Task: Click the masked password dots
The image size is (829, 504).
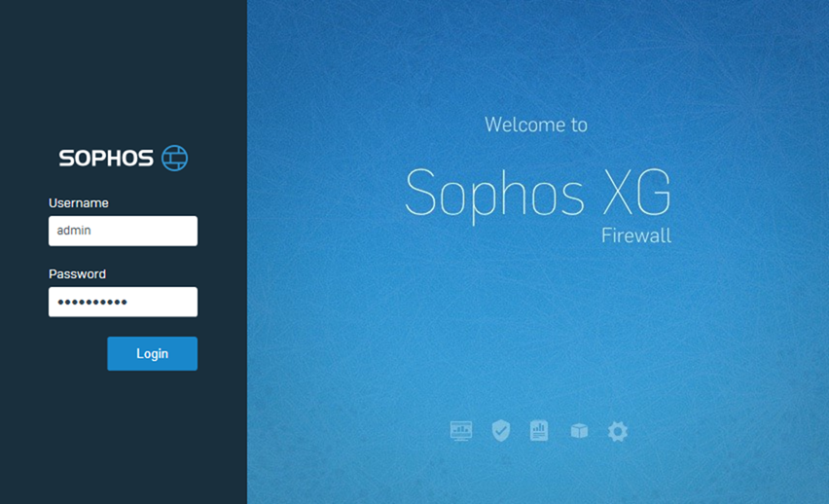Action: (92, 303)
